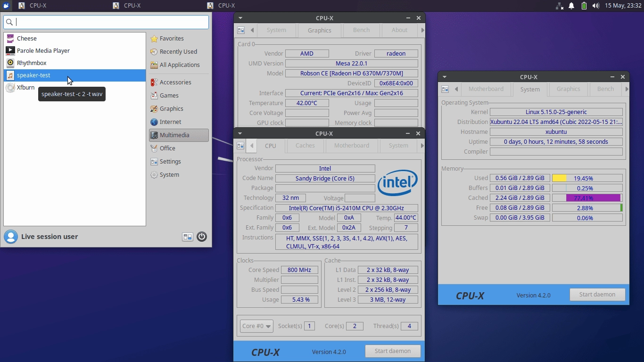The height and width of the screenshot is (362, 644).
Task: Click Start daemon in System window
Action: [x=597, y=295]
